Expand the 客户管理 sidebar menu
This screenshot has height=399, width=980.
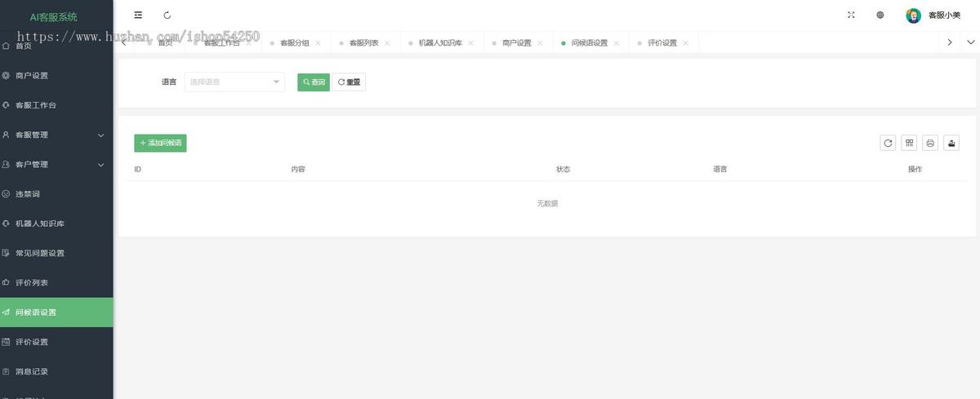[56, 164]
